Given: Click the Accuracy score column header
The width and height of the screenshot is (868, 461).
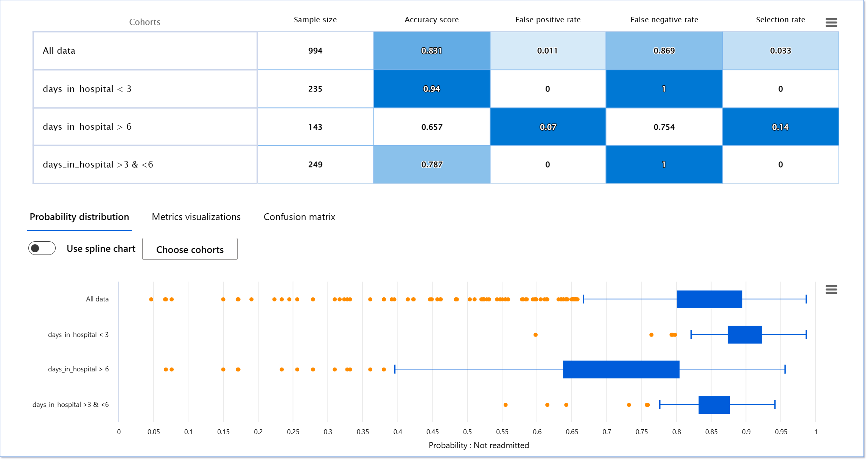Looking at the screenshot, I should pos(431,20).
